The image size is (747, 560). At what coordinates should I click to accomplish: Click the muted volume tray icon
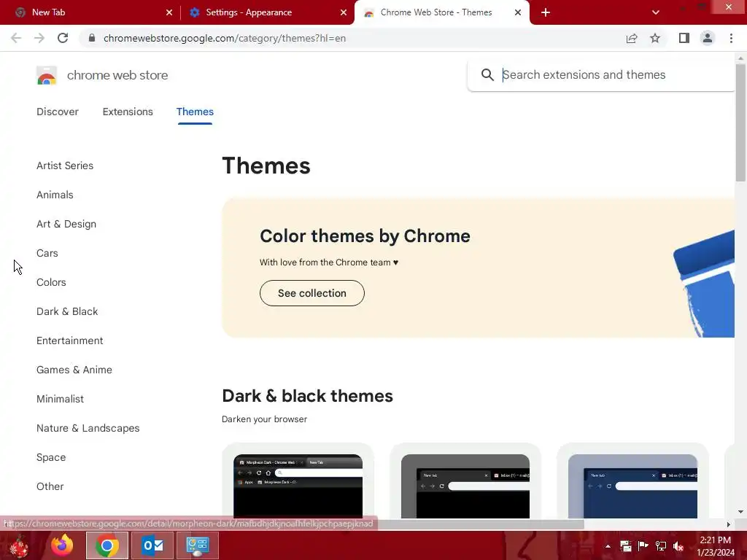click(x=678, y=546)
